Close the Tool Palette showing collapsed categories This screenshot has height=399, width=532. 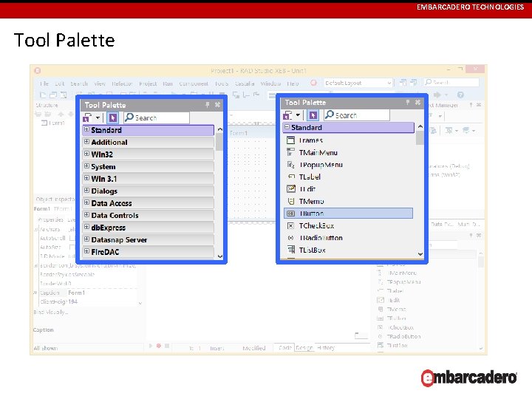(x=217, y=105)
